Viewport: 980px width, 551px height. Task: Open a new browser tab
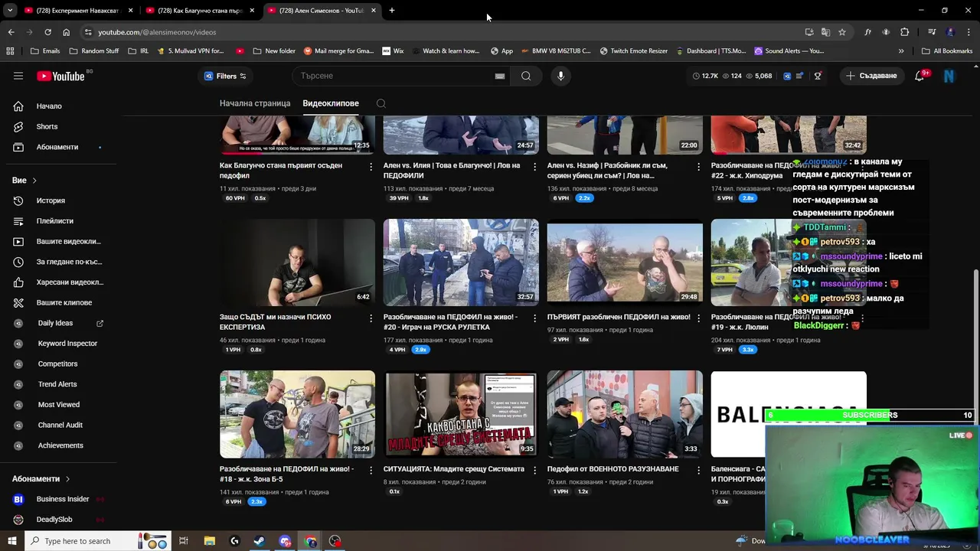click(x=392, y=11)
